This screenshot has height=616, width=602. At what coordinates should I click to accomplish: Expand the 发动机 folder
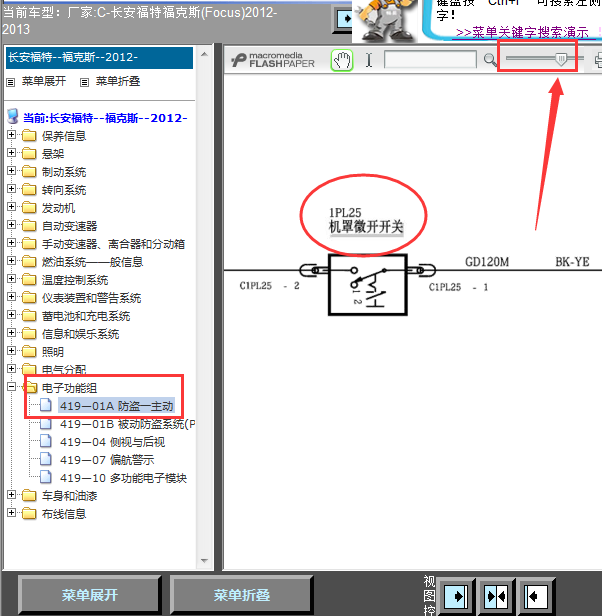(x=11, y=207)
